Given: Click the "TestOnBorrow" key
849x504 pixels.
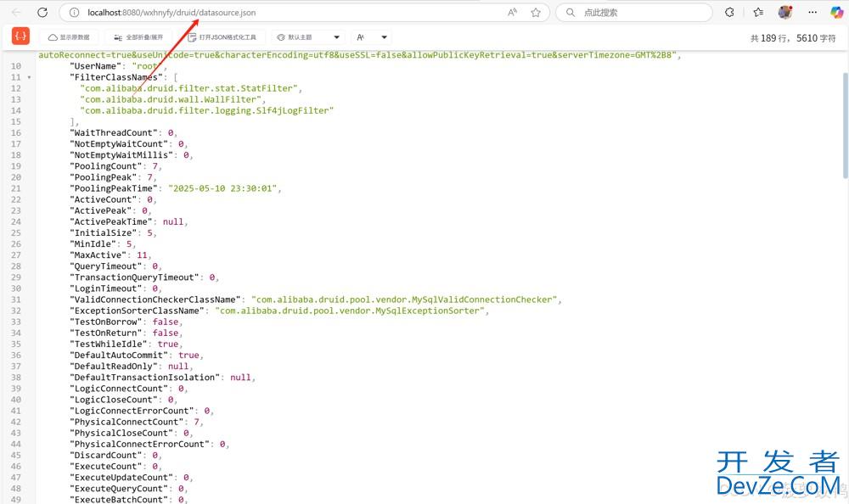Looking at the screenshot, I should (105, 322).
